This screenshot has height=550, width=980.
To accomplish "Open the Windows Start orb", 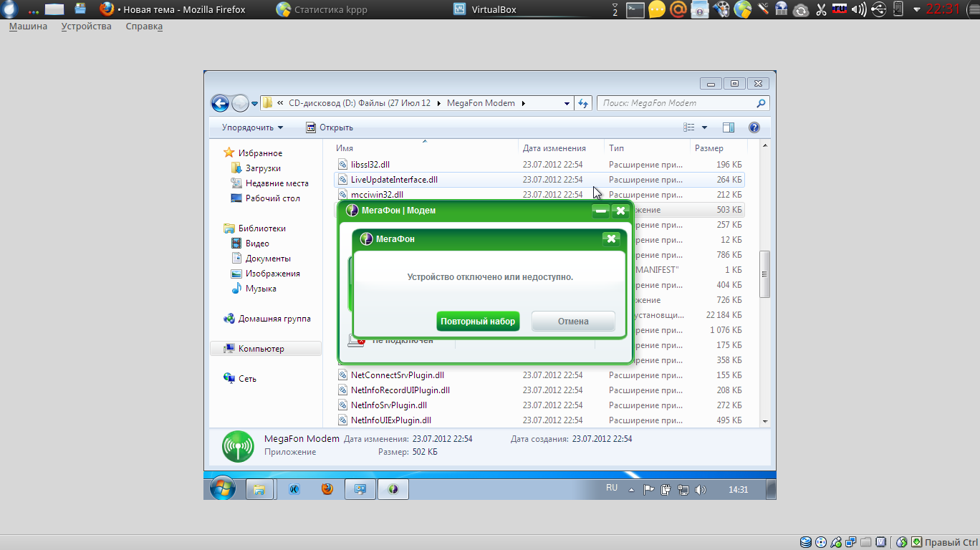I will point(222,489).
